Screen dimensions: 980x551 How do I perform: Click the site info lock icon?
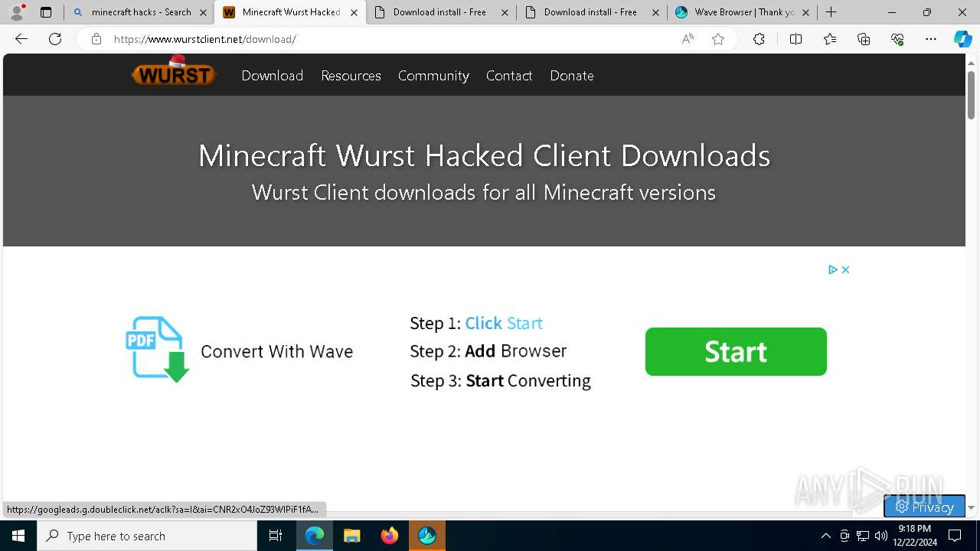pyautogui.click(x=96, y=39)
